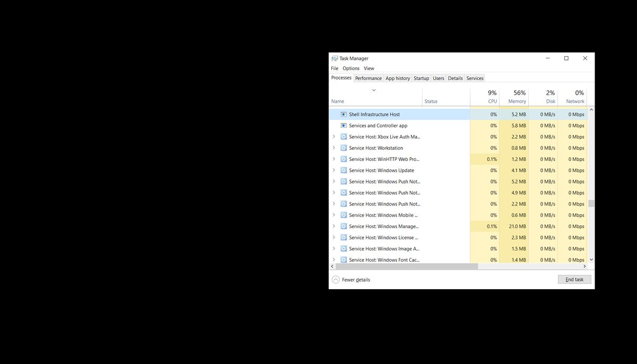
Task: Click the gear icon of Windows Update service
Action: tap(343, 170)
